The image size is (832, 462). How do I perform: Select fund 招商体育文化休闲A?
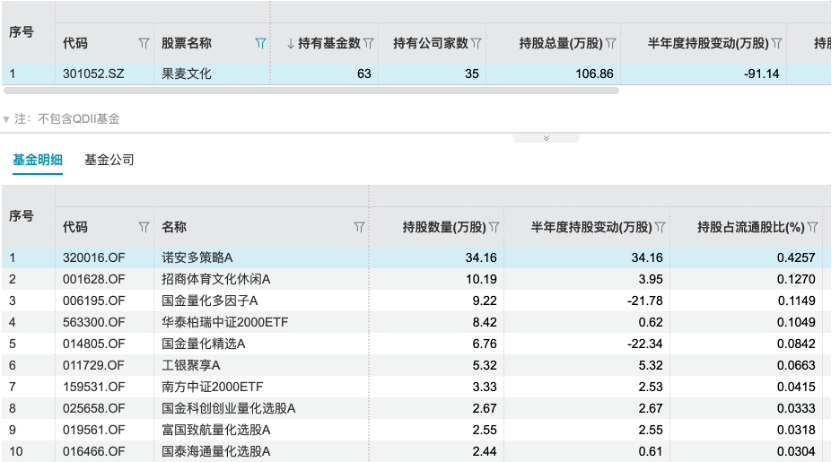pyautogui.click(x=216, y=279)
